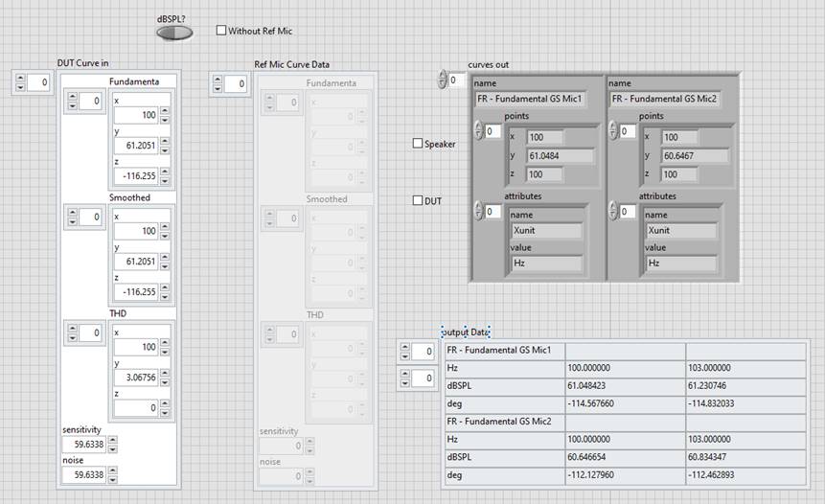This screenshot has height=504, width=825.
Task: Click the THD array index stepper in DUT Curve
Action: point(71,332)
